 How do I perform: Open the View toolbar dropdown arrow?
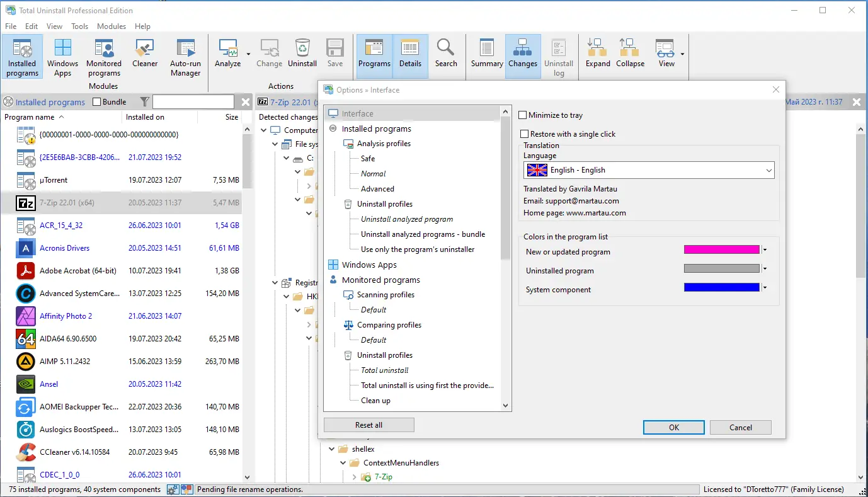pos(682,54)
